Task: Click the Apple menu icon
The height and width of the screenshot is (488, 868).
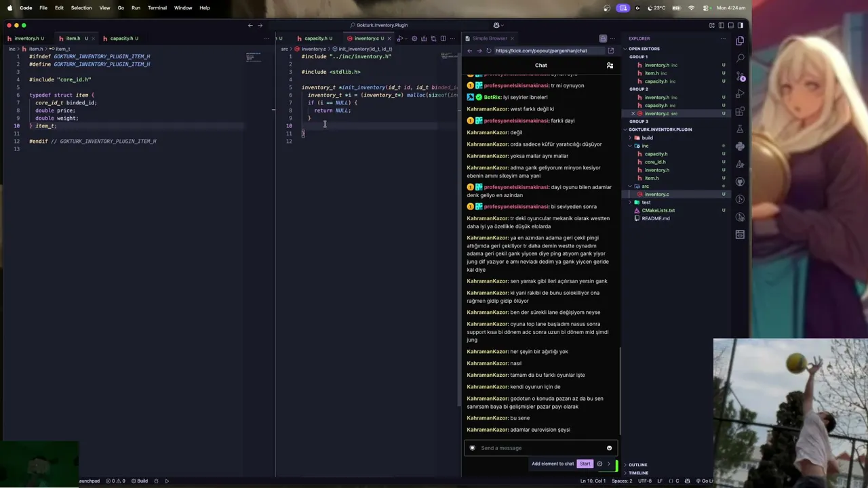Action: [x=9, y=7]
